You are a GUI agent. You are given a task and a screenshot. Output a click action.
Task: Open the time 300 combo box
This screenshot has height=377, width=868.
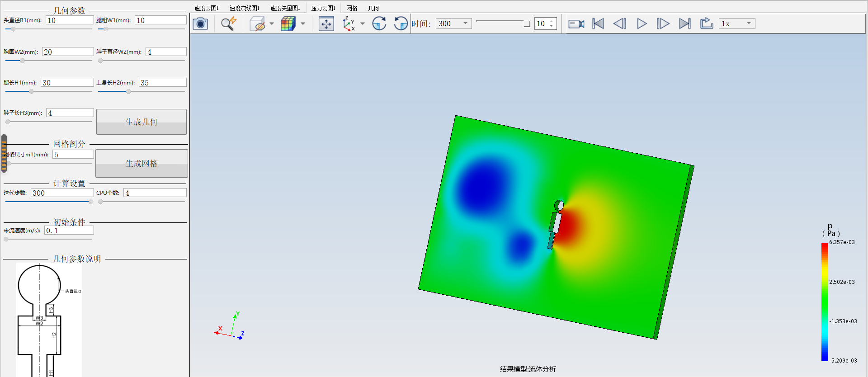tap(453, 24)
